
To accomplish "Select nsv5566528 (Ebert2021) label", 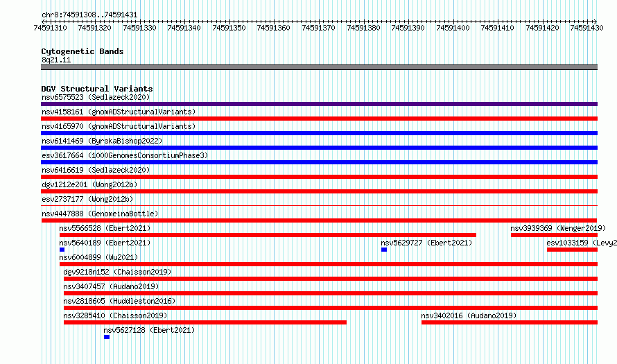I will (x=105, y=228).
